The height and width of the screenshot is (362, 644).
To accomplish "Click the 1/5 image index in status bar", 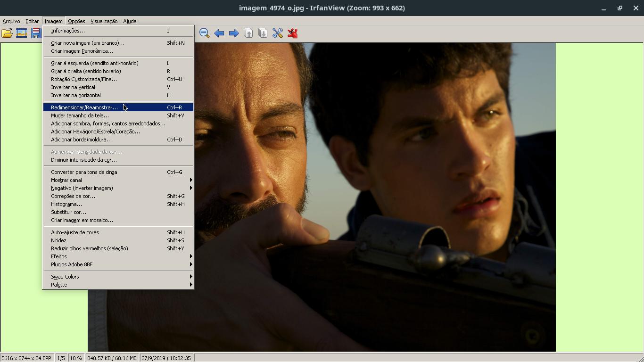I will (x=61, y=358).
